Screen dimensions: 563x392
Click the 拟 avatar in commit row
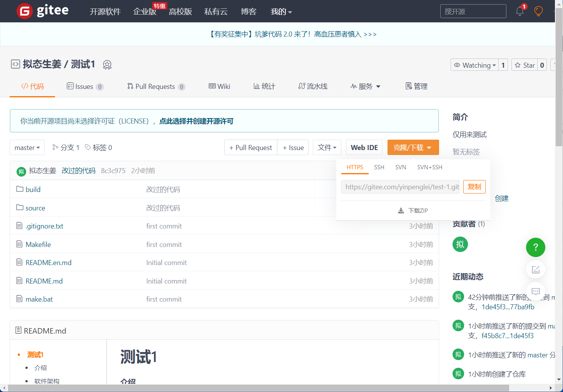pos(21,171)
